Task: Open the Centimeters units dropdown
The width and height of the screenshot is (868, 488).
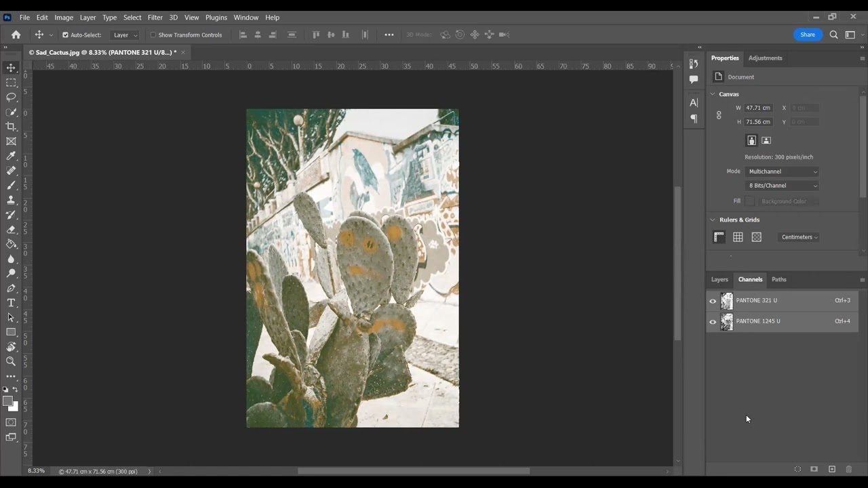Action: 800,237
